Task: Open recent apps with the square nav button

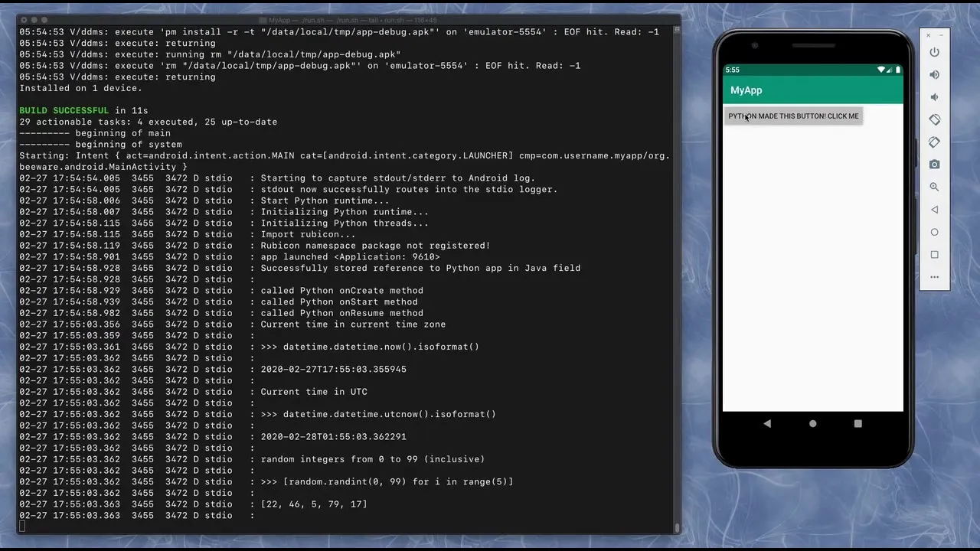Action: click(857, 423)
